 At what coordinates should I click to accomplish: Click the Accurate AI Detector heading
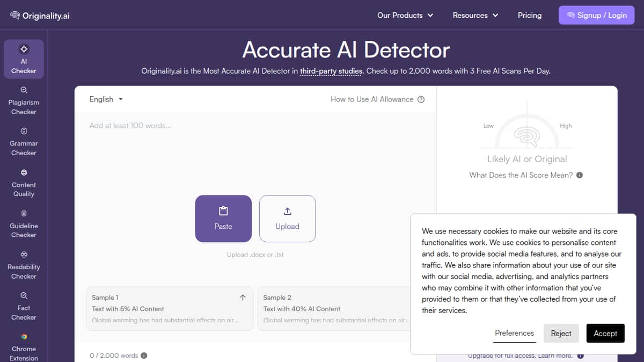click(x=346, y=50)
